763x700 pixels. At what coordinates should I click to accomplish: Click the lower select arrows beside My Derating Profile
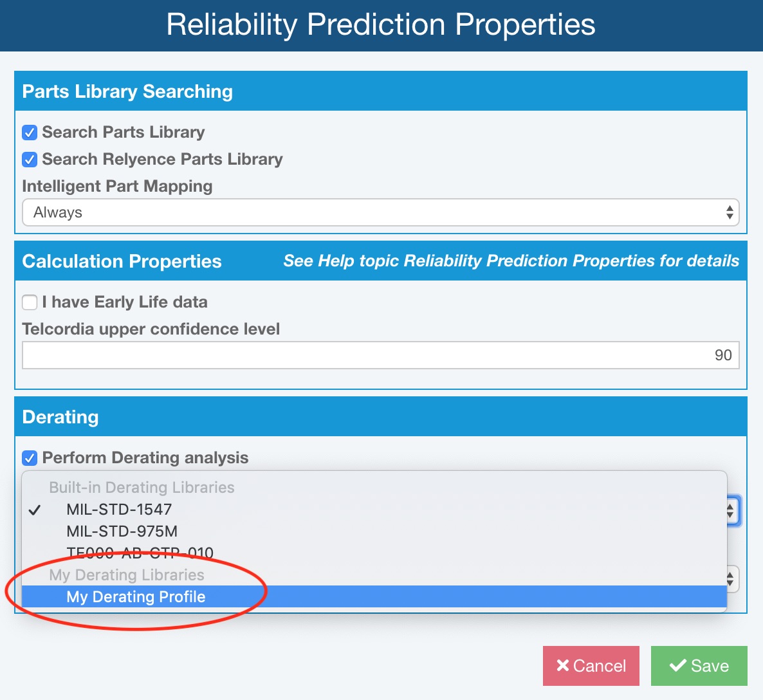(x=730, y=579)
